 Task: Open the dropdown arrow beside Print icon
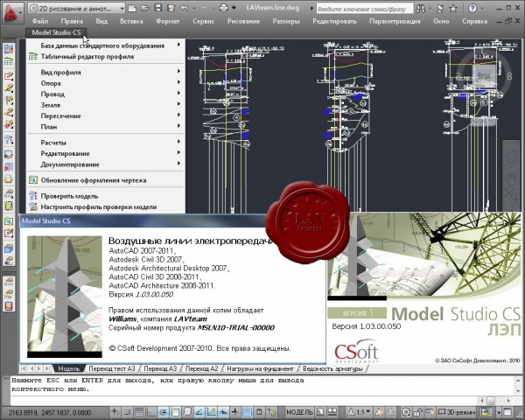click(234, 8)
